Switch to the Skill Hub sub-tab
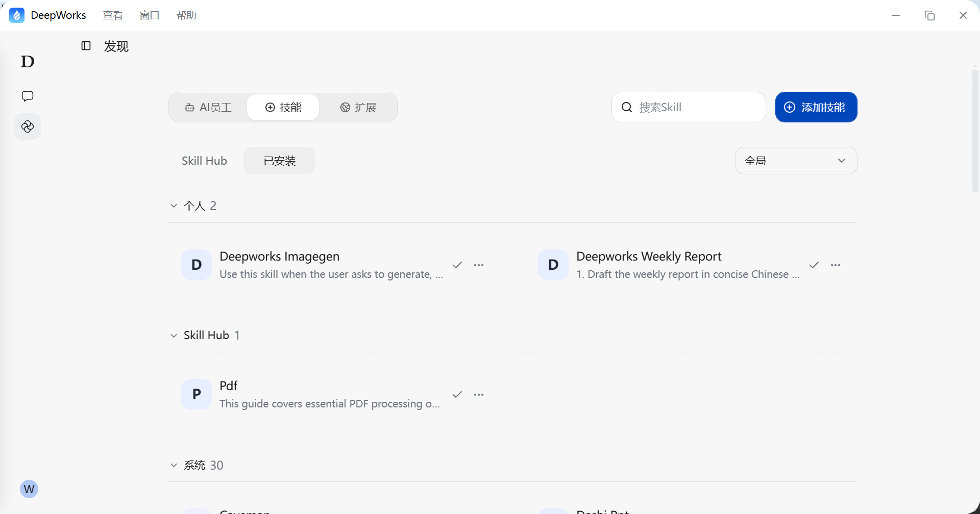The width and height of the screenshot is (980, 514). 204,161
